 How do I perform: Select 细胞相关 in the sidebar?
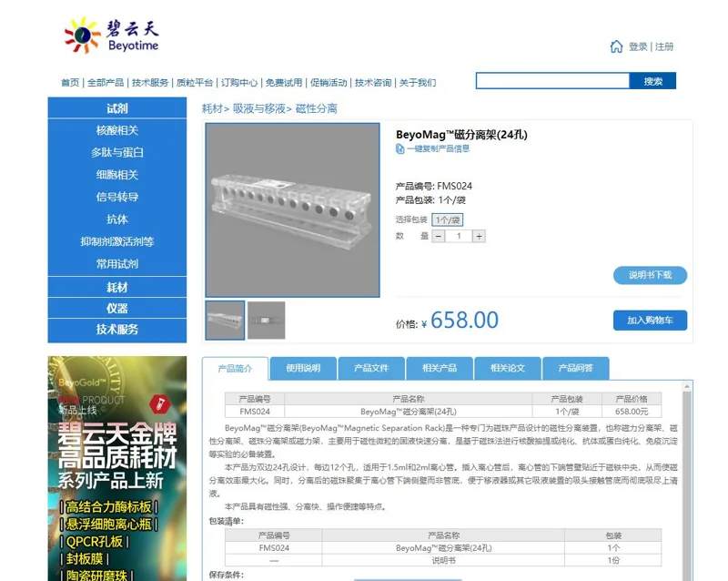[117, 175]
